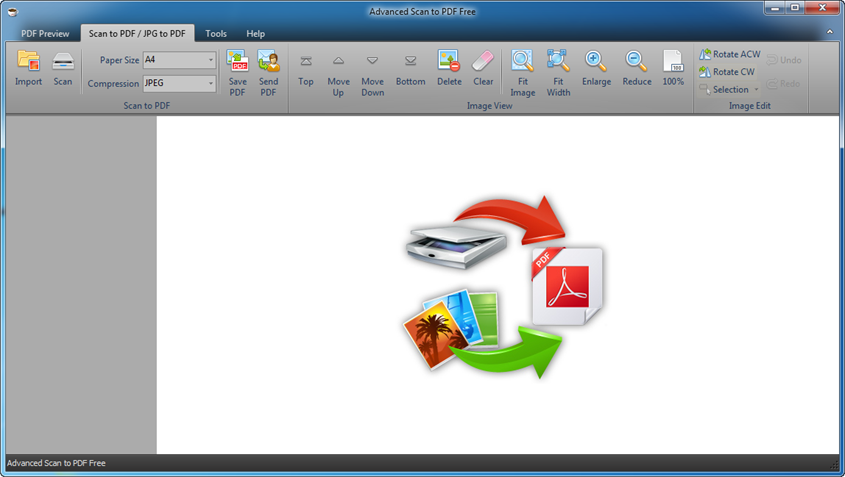The height and width of the screenshot is (477, 845).
Task: Click the app icon in title bar
Action: pos(12,12)
